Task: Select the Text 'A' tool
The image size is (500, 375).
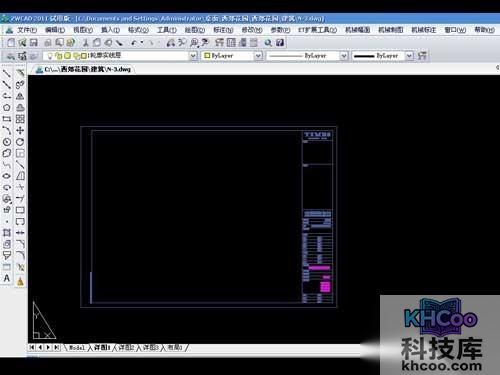Action: pos(7,278)
